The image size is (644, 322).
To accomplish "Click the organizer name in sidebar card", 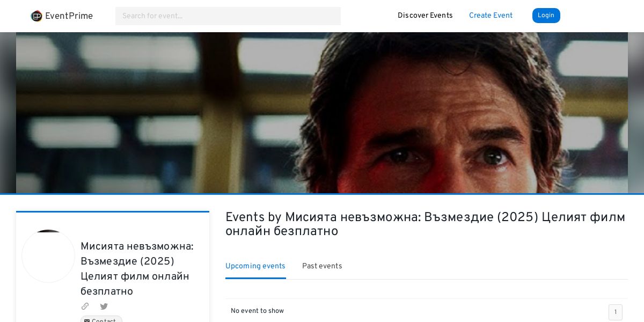I will click(137, 269).
